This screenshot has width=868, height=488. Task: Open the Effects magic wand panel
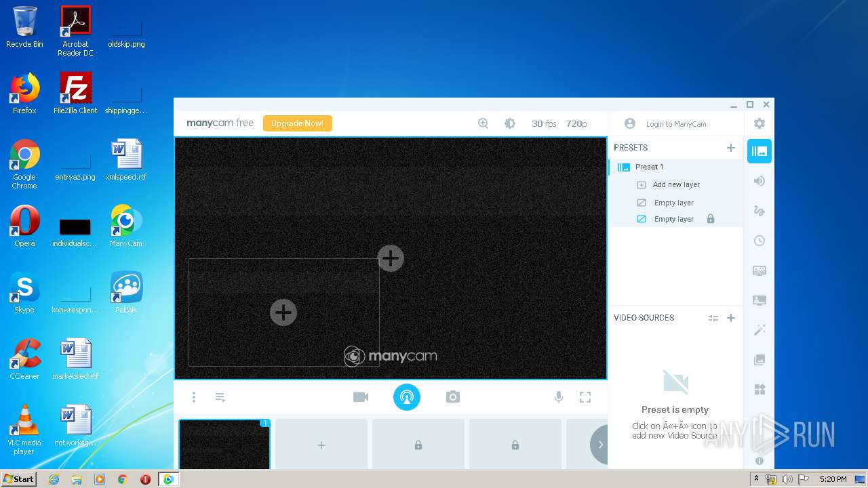tap(759, 330)
